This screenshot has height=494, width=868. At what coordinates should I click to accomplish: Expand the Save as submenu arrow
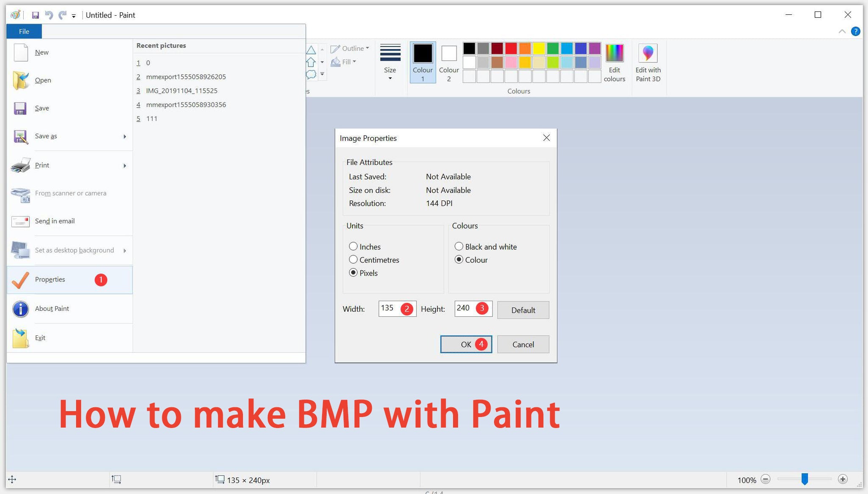pyautogui.click(x=125, y=137)
